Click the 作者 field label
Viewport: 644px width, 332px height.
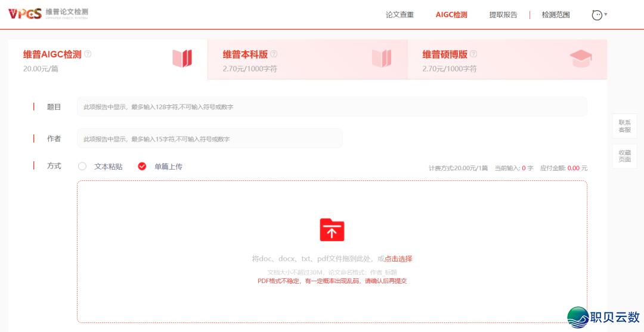54,139
